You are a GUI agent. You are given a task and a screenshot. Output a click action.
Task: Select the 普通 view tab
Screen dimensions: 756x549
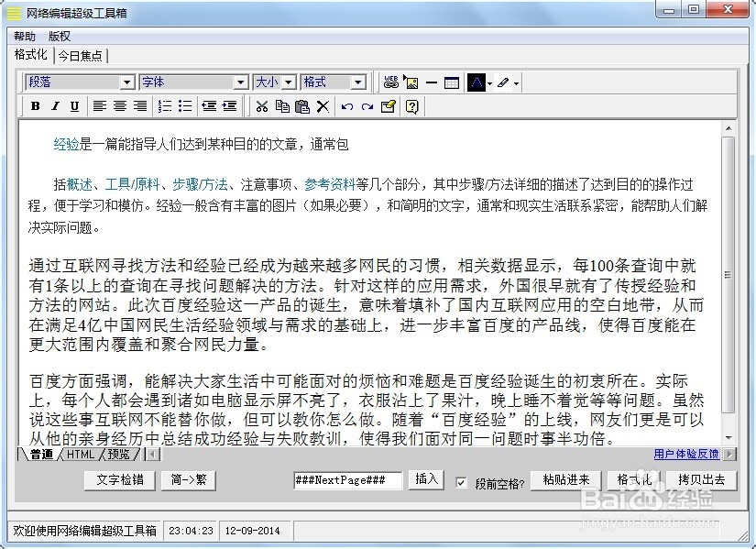pos(41,454)
